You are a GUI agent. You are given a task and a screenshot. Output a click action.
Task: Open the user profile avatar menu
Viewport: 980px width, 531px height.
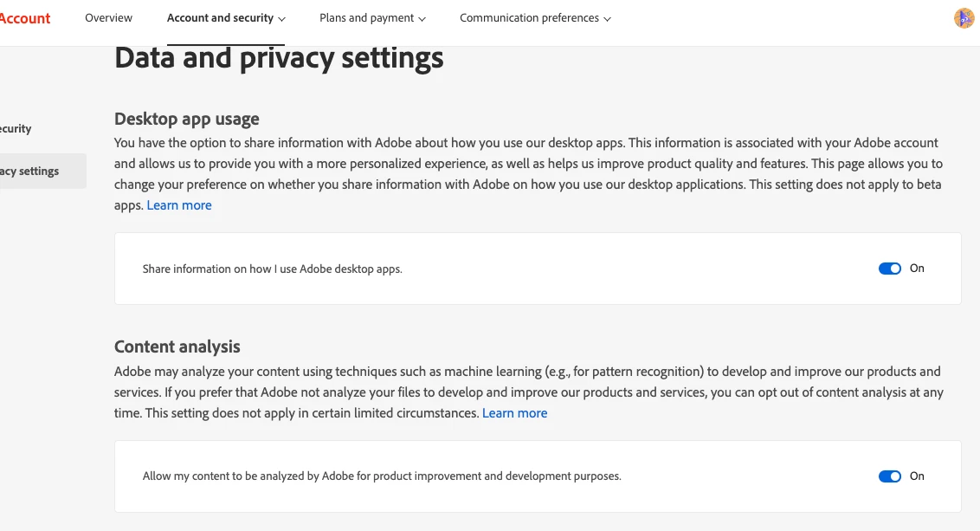click(964, 18)
